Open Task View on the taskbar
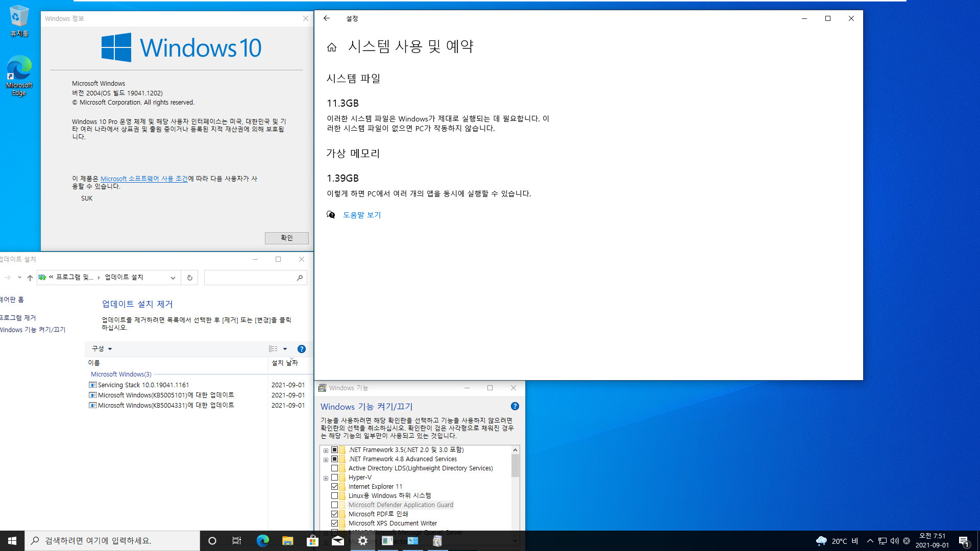 pos(237,541)
